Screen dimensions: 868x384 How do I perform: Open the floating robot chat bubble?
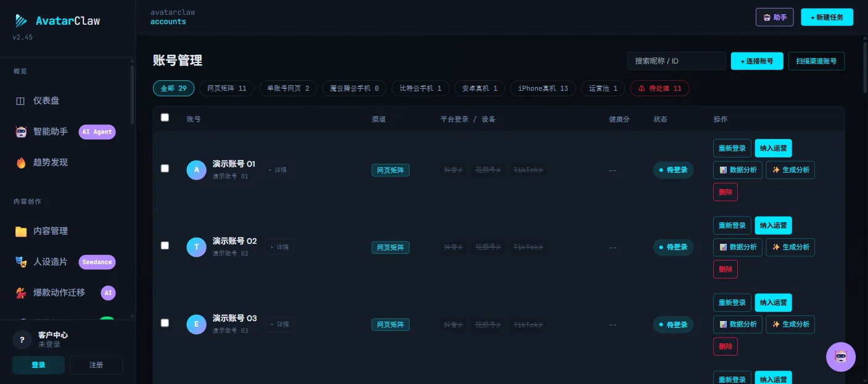[x=841, y=357]
